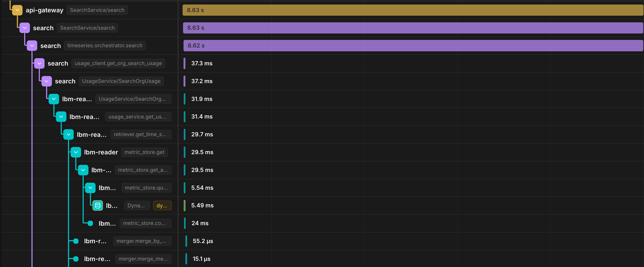Click the SearchService/search tag on api-gateway row
Viewport: 644px width, 267px height.
97,10
